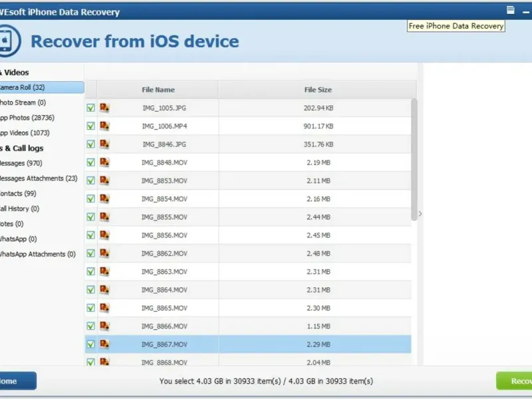Open the title bar menu icon

click(510, 10)
